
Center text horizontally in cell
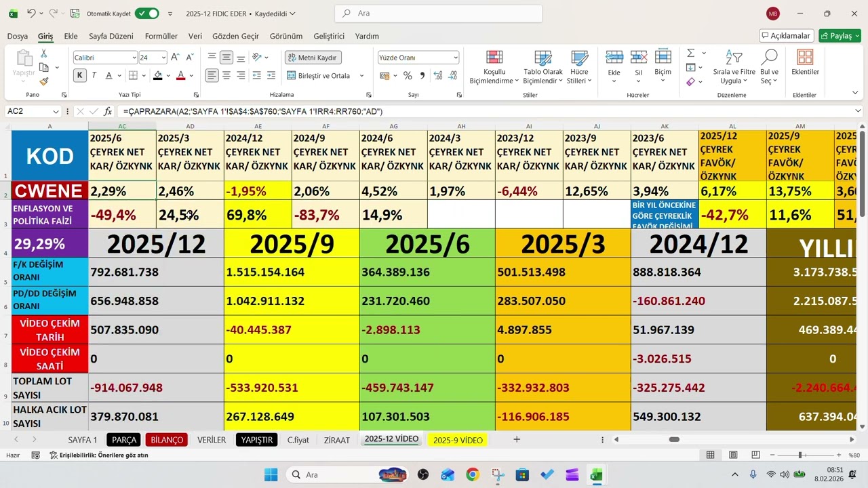(x=226, y=75)
